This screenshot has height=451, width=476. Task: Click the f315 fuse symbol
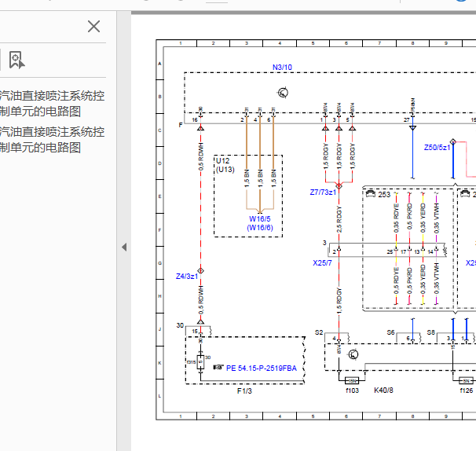coord(200,362)
